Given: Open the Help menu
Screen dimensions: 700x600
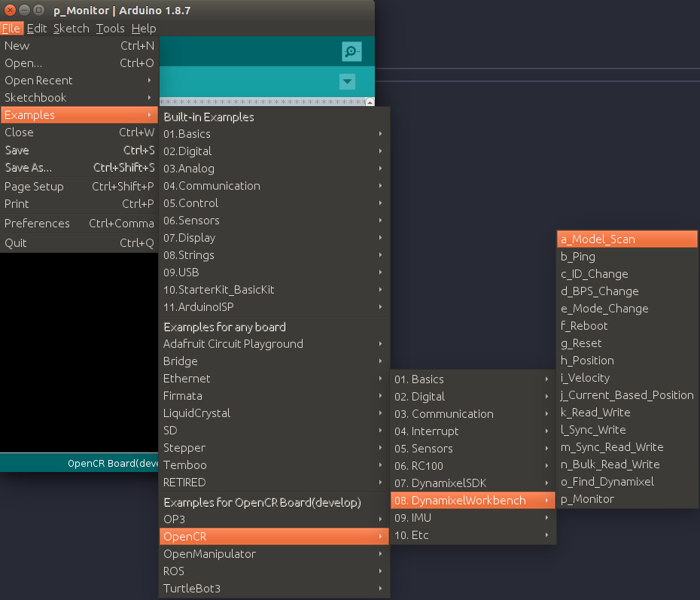Looking at the screenshot, I should coord(143,28).
